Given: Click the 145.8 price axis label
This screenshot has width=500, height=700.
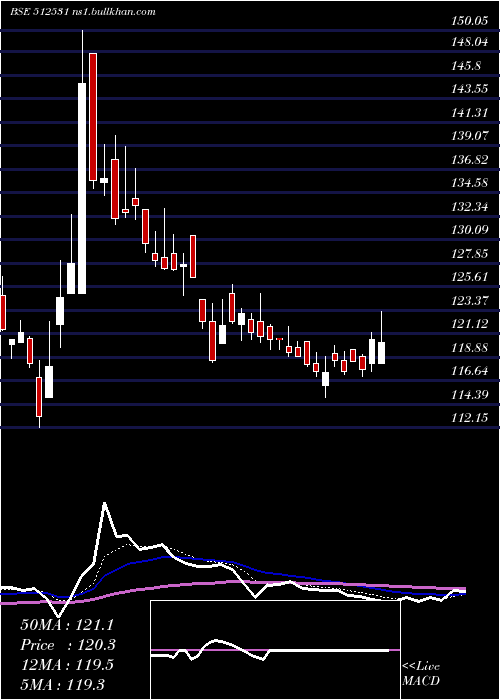Looking at the screenshot, I should point(467,66).
